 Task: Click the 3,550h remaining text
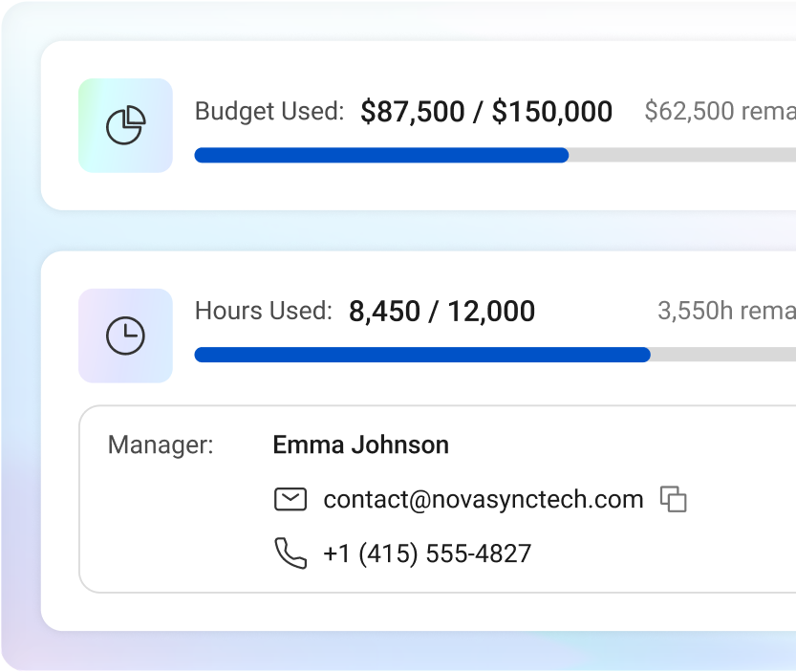point(726,311)
